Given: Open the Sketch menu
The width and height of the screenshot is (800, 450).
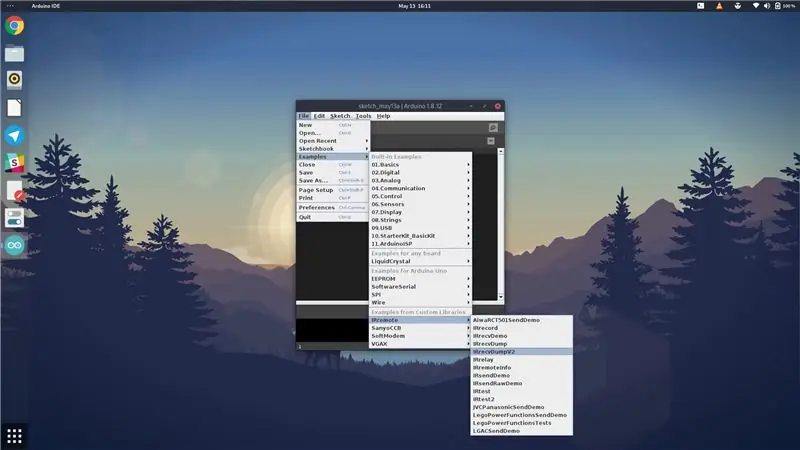Looking at the screenshot, I should [340, 116].
